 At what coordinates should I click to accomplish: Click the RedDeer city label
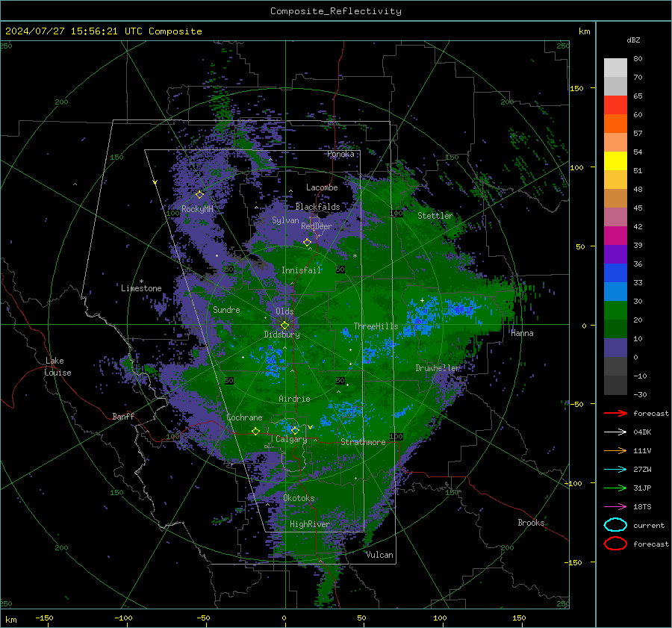[x=317, y=226]
